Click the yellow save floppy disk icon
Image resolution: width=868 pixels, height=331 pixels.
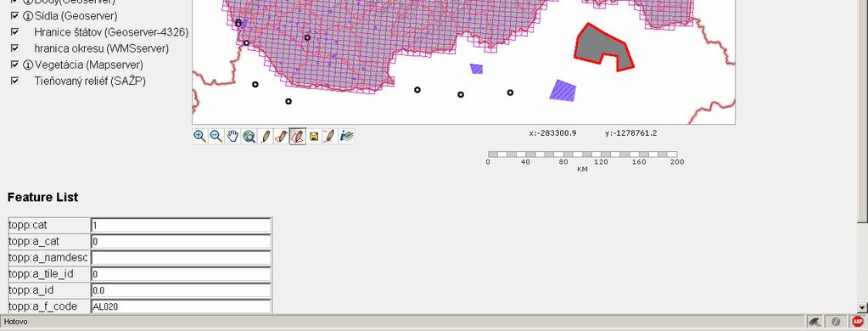coord(314,136)
